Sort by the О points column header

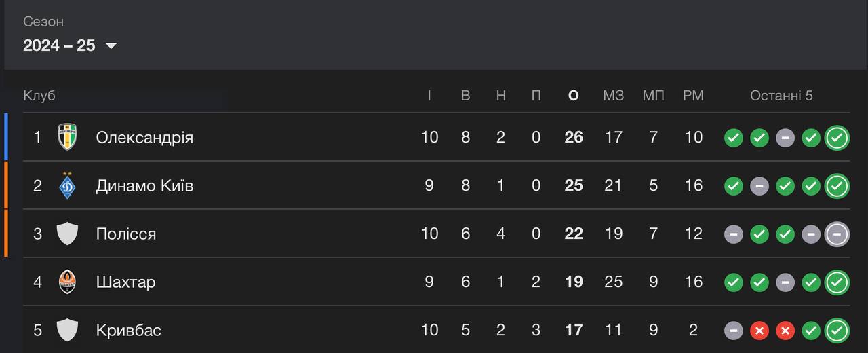[574, 96]
